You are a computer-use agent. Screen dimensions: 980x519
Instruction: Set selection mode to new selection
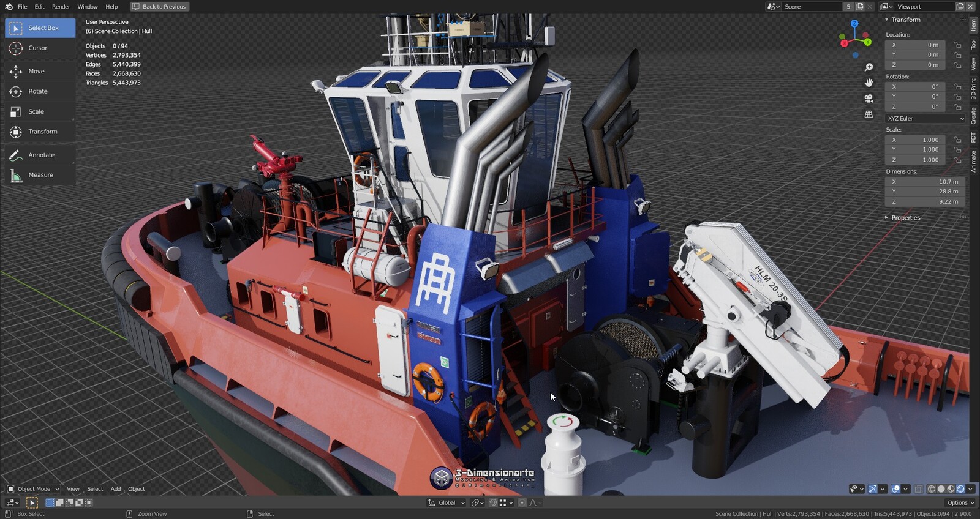coord(50,502)
